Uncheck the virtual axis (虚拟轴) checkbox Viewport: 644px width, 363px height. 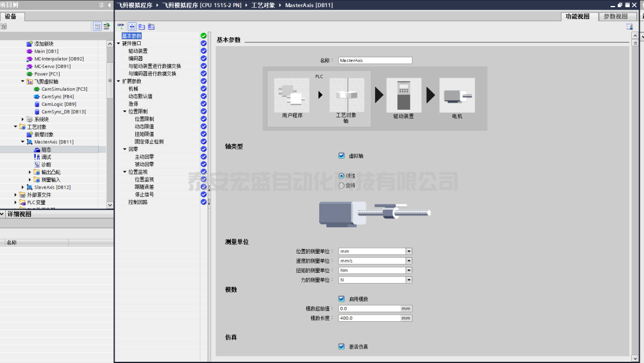tap(342, 156)
